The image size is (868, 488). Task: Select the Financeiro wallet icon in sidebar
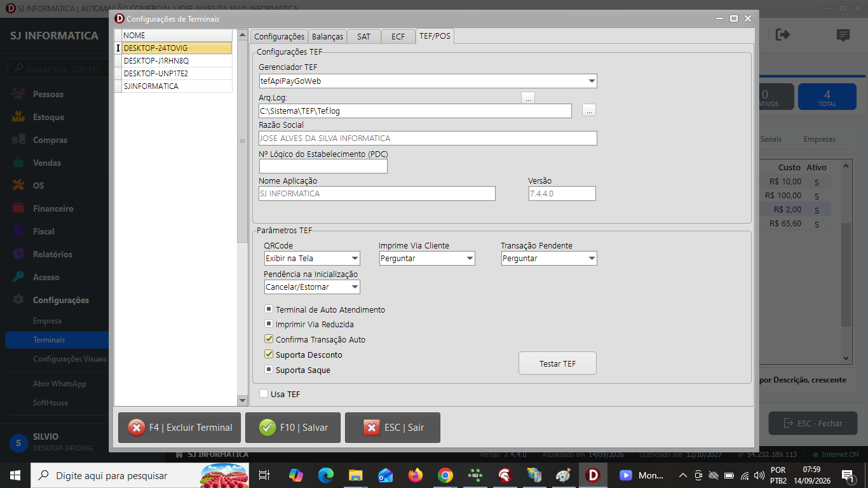[19, 208]
